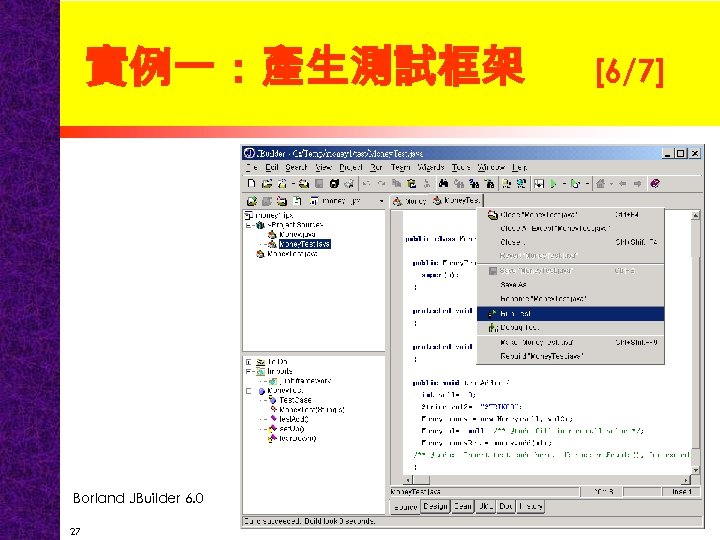Click Close Project icon in project pane toolbar
Screen dimensions: 720x540
click(282, 201)
